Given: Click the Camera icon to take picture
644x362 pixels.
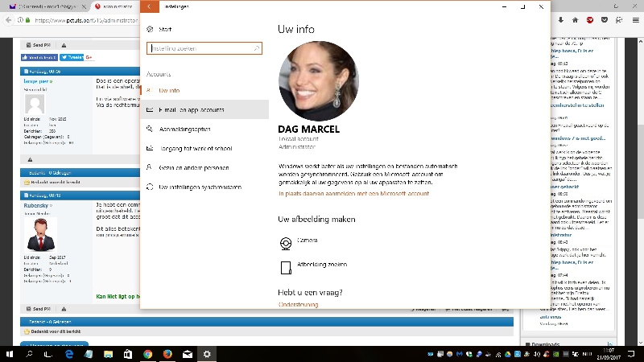Looking at the screenshot, I should pos(285,241).
